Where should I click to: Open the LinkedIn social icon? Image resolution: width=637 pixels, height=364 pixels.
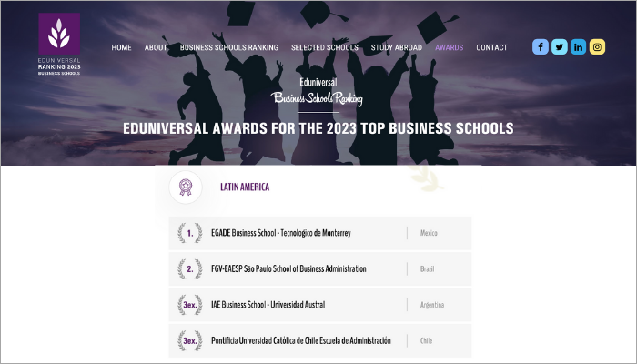[578, 47]
